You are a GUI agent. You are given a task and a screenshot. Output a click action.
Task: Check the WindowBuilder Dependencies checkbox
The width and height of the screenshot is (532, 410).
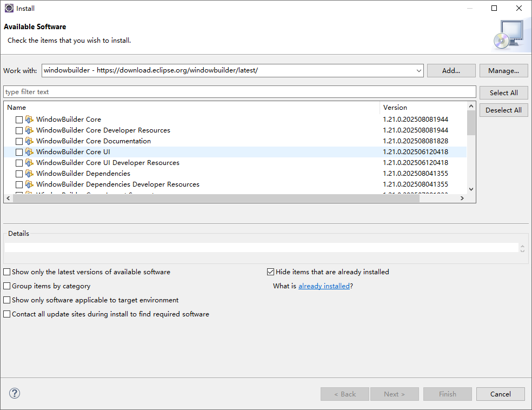click(x=19, y=174)
